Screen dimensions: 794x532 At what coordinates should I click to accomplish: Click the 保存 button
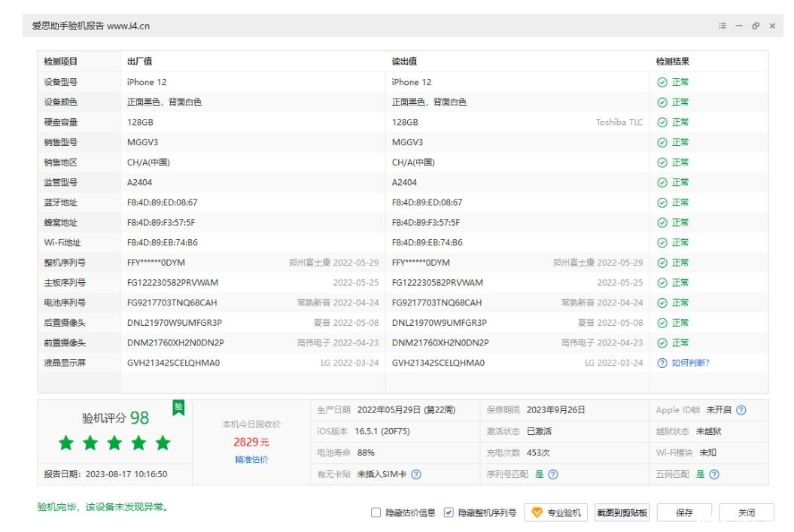pyautogui.click(x=684, y=512)
